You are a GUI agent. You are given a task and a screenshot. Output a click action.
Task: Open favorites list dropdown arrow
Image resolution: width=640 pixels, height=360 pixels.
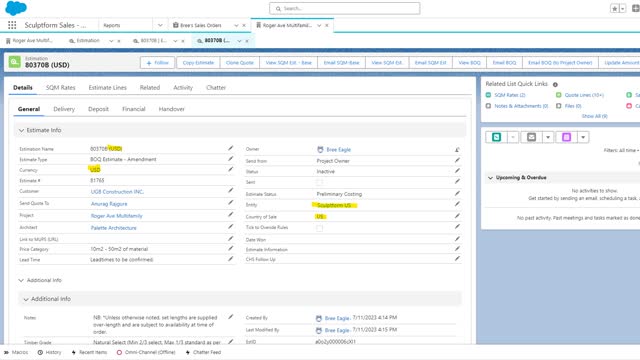(622, 9)
